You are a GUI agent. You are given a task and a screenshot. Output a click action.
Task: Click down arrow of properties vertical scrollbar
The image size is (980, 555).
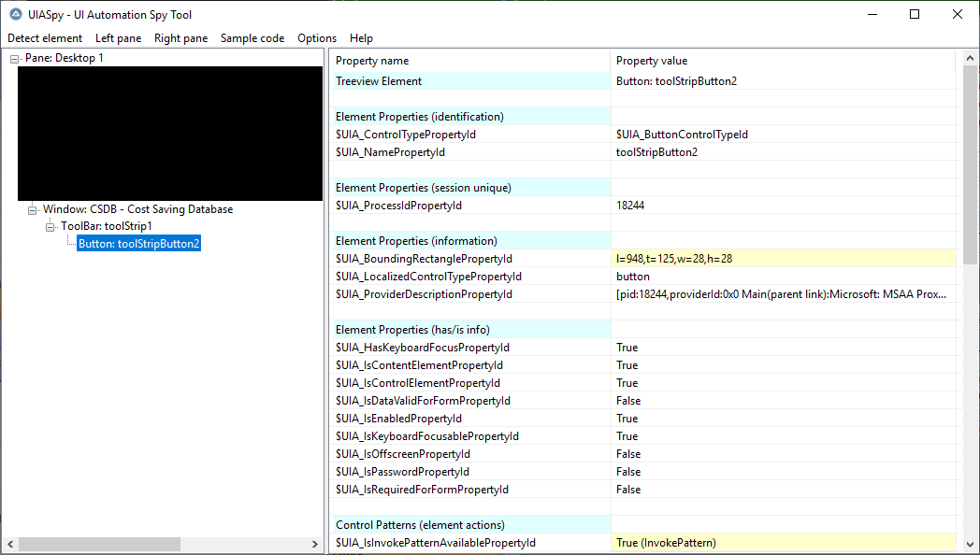tap(970, 545)
